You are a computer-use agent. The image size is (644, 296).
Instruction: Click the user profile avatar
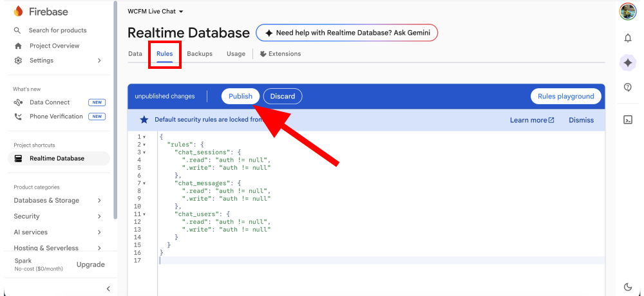[x=628, y=12]
